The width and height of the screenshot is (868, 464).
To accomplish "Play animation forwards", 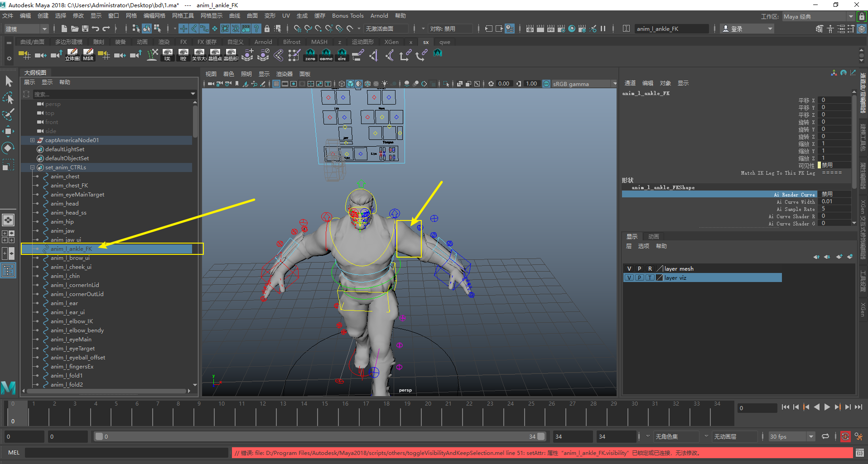I will pos(827,407).
